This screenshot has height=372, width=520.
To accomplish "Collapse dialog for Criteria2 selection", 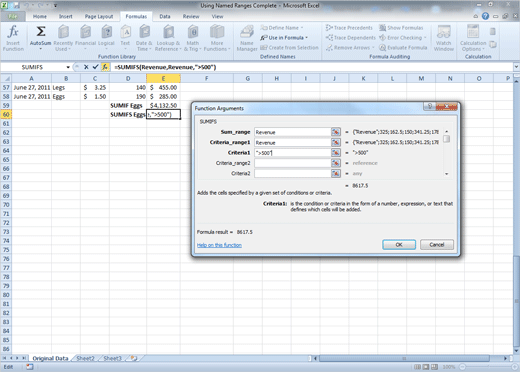I will pos(336,173).
